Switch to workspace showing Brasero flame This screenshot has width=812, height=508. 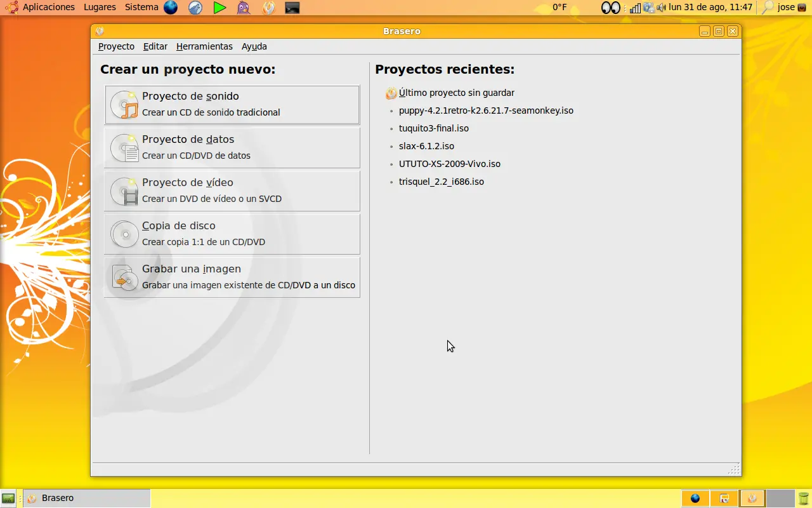pyautogui.click(x=752, y=498)
